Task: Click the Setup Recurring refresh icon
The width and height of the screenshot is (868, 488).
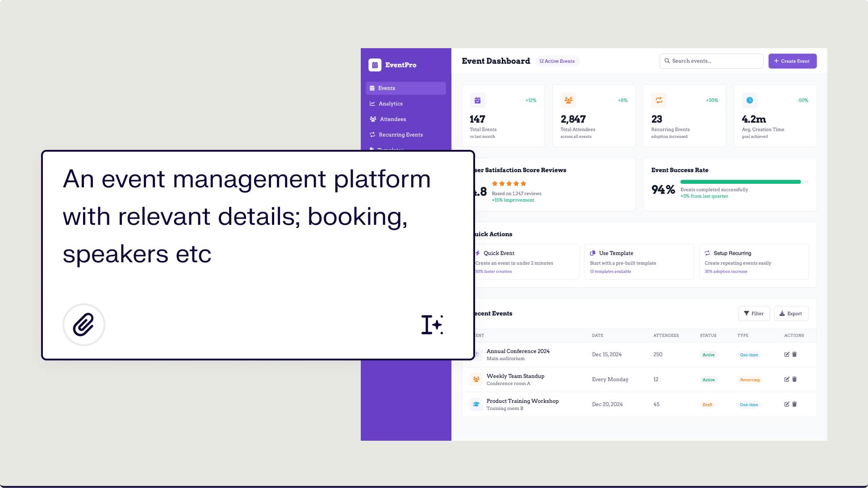Action: pos(708,253)
